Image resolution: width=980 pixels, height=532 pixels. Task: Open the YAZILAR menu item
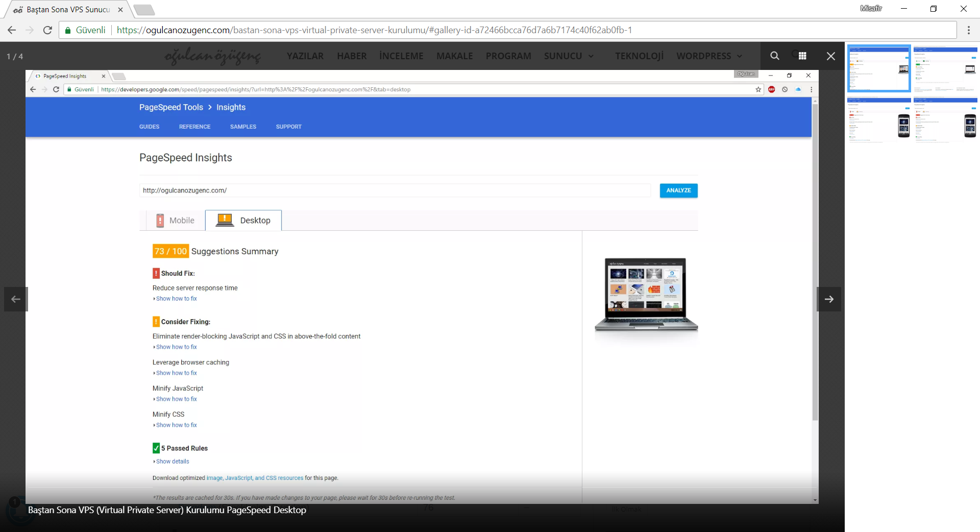click(x=305, y=56)
